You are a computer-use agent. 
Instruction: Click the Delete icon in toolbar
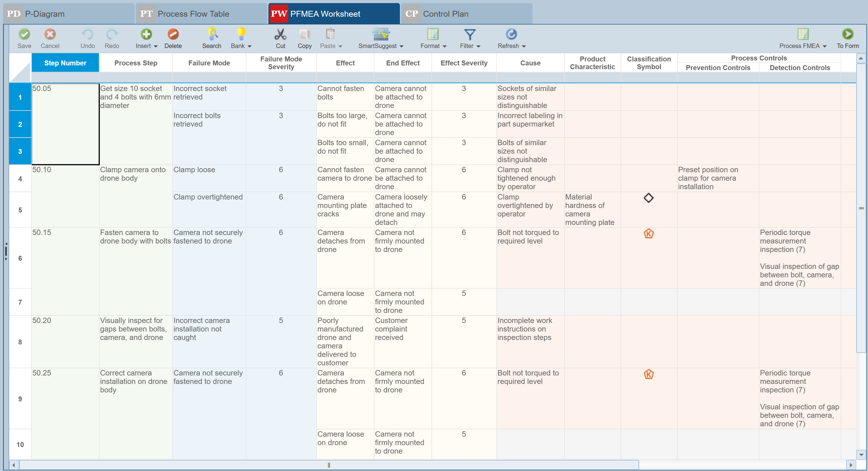point(173,34)
